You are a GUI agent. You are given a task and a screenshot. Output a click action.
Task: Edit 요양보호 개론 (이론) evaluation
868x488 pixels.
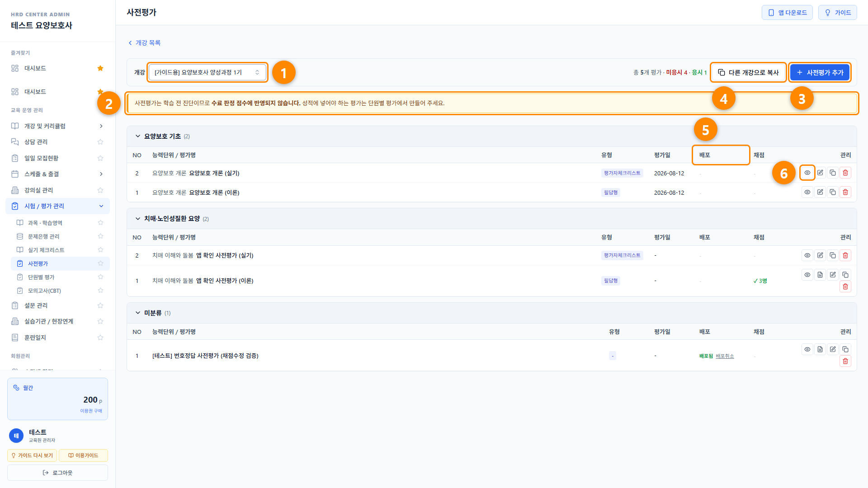point(820,192)
